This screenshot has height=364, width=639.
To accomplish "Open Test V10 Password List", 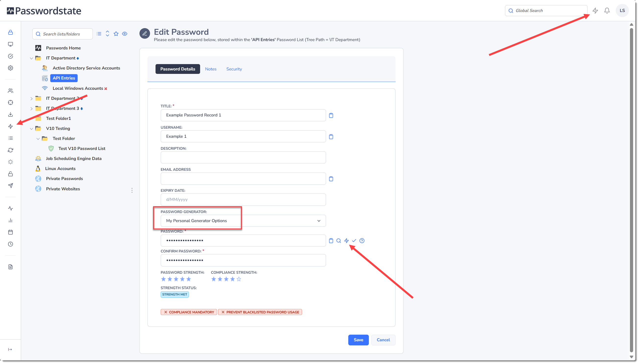I will [82, 148].
